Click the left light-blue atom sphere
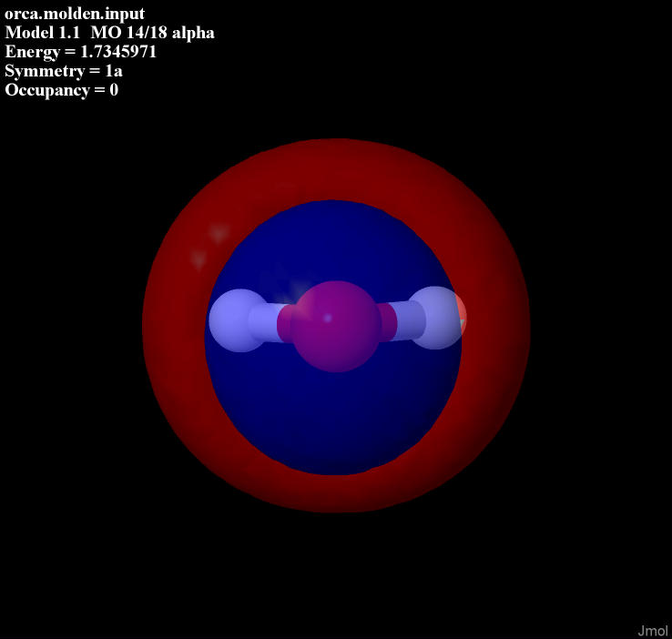Viewport: 672px width, 639px height. click(240, 320)
